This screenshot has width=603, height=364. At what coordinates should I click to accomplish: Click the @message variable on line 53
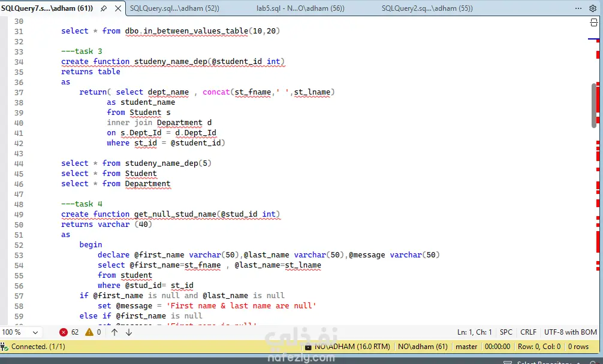tap(367, 255)
